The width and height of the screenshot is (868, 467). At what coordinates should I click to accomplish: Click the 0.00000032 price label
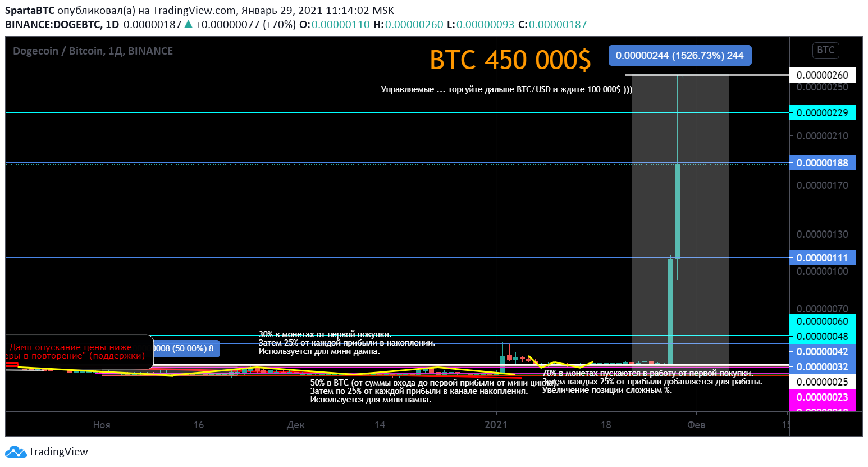[x=823, y=367]
